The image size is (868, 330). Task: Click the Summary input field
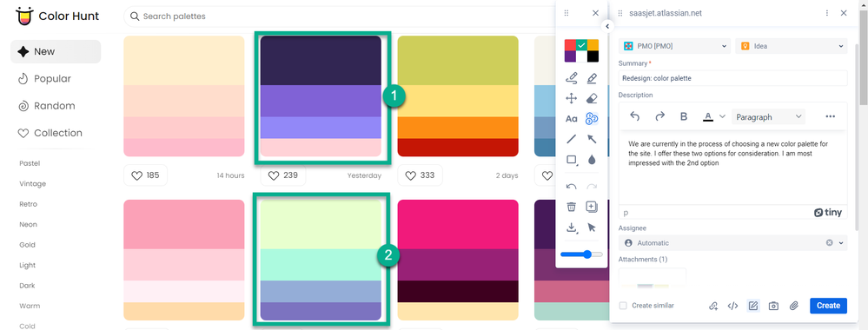pos(732,78)
